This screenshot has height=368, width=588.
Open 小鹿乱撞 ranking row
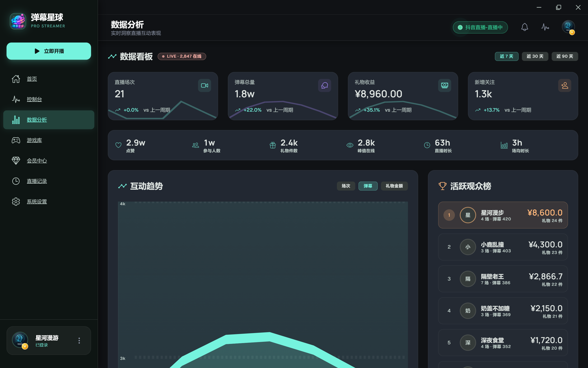[503, 247]
